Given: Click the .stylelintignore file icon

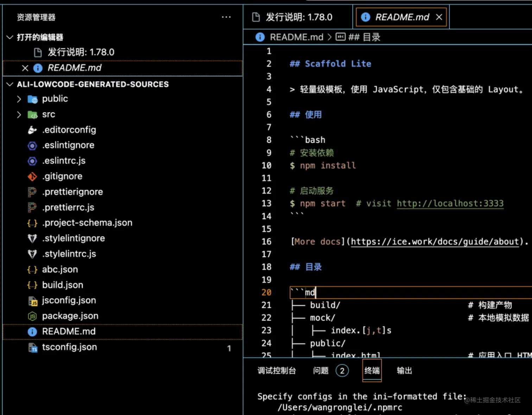Looking at the screenshot, I should click(x=32, y=239).
